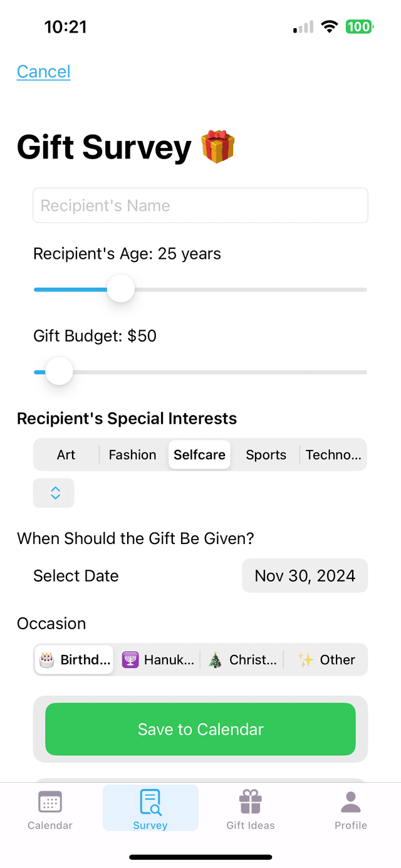This screenshot has height=868, width=401.
Task: Click the Cancel link
Action: coord(43,71)
